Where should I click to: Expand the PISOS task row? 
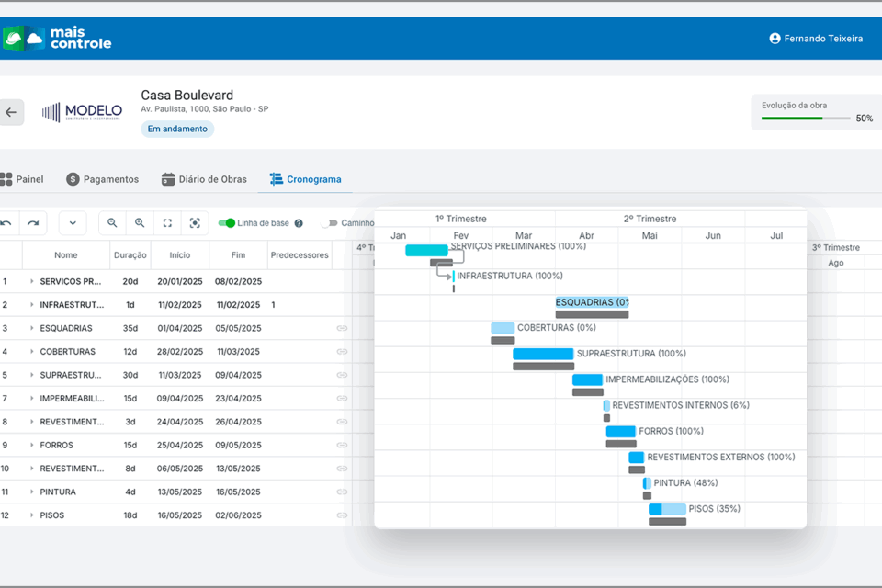pos(31,515)
